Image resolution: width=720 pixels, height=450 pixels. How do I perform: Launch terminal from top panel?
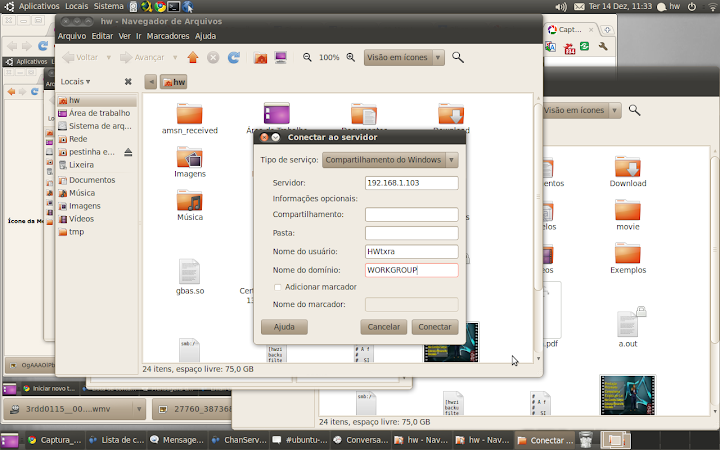click(x=174, y=6)
